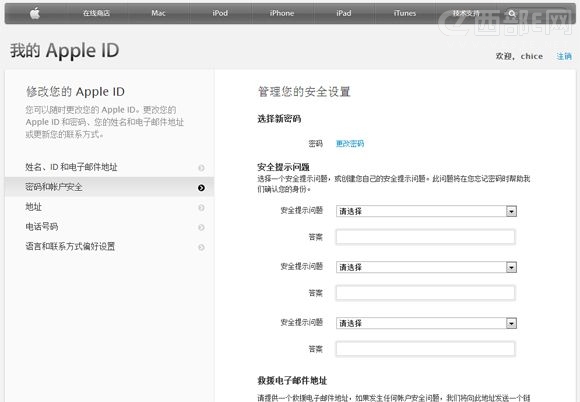580x402 pixels.
Task: Open the Mac navigation item
Action: point(158,13)
